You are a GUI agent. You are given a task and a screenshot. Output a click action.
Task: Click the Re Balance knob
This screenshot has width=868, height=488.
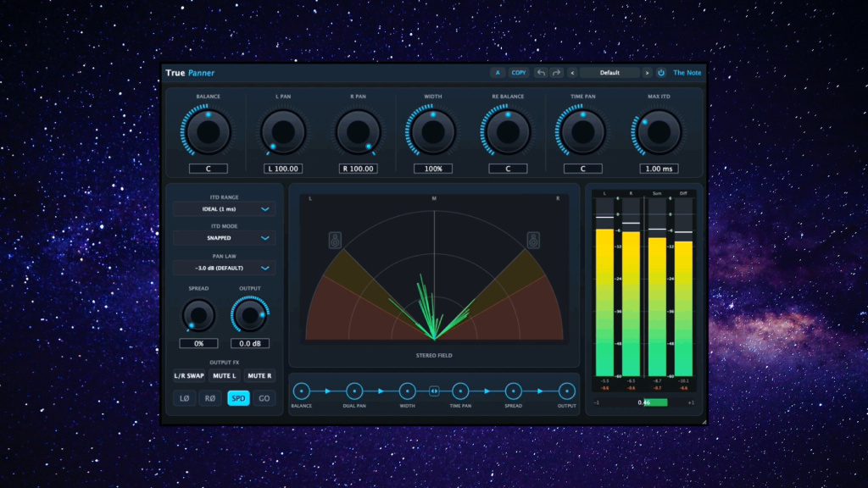click(508, 132)
